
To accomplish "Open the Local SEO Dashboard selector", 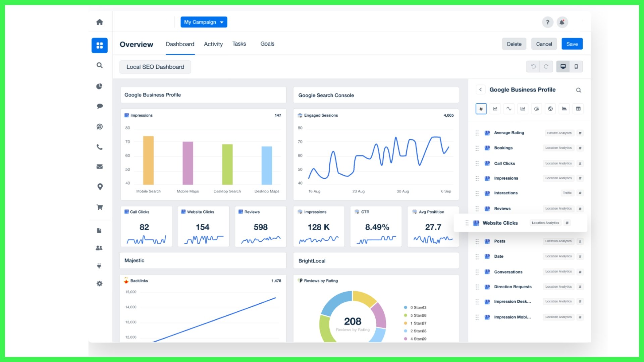I will tap(155, 67).
